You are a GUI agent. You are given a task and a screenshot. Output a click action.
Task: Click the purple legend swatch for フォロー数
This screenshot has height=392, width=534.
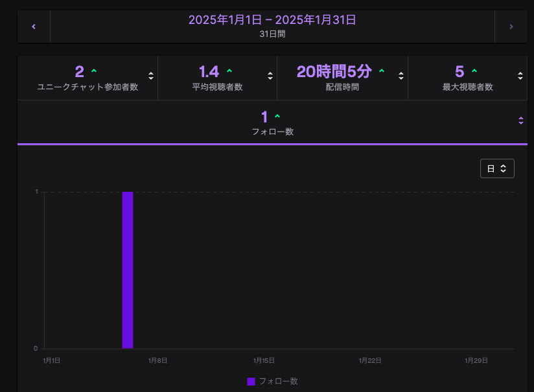[251, 382]
